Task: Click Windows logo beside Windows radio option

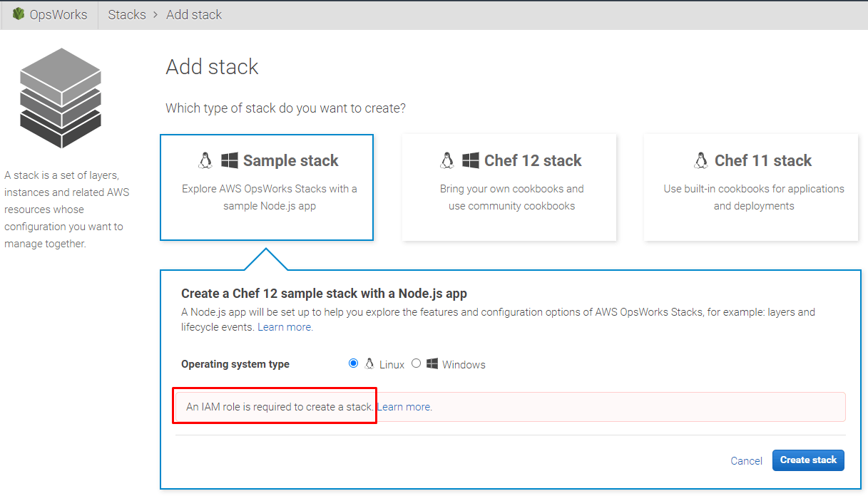Action: pos(432,364)
